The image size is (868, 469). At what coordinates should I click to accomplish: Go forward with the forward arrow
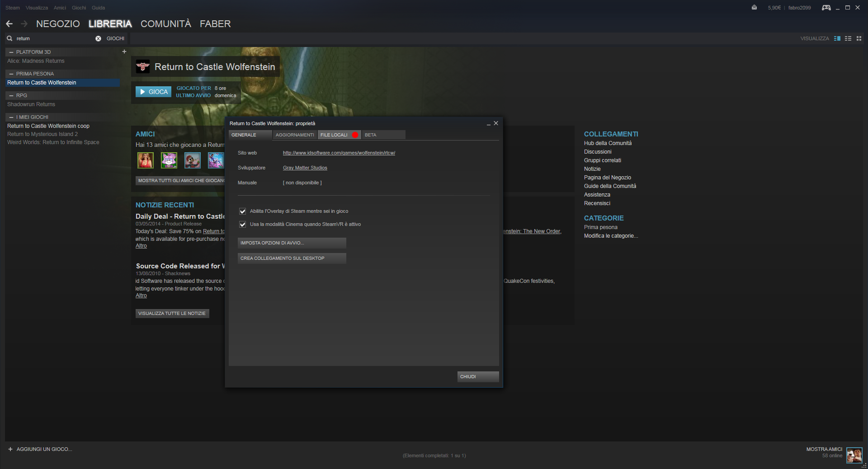(24, 24)
